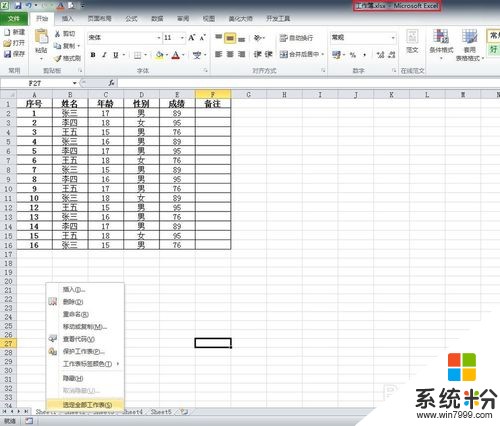Image resolution: width=500 pixels, height=426 pixels.
Task: Switch to the Formulas (公式) tab
Action: pos(131,19)
